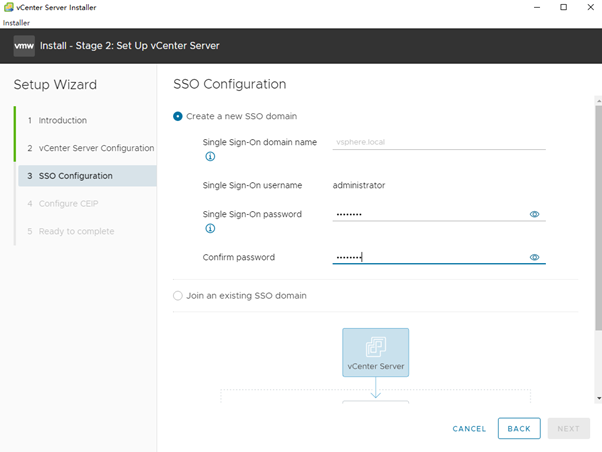
Task: Show Single Sign-On password with eye icon
Action: click(534, 214)
